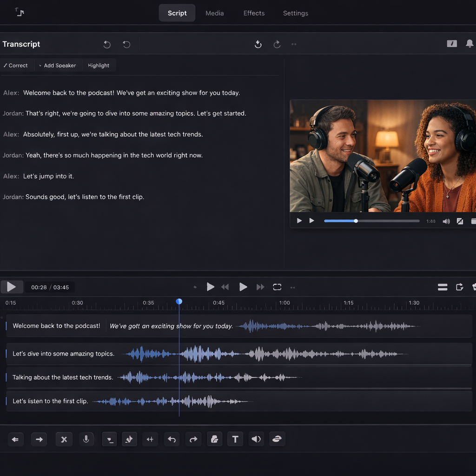Screen dimensions: 476x476
Task: Open the Correct menu in transcript toolbar
Action: [x=15, y=65]
